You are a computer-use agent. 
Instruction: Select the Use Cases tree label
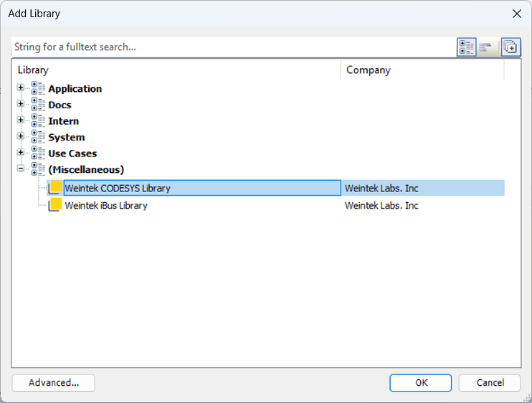(72, 153)
